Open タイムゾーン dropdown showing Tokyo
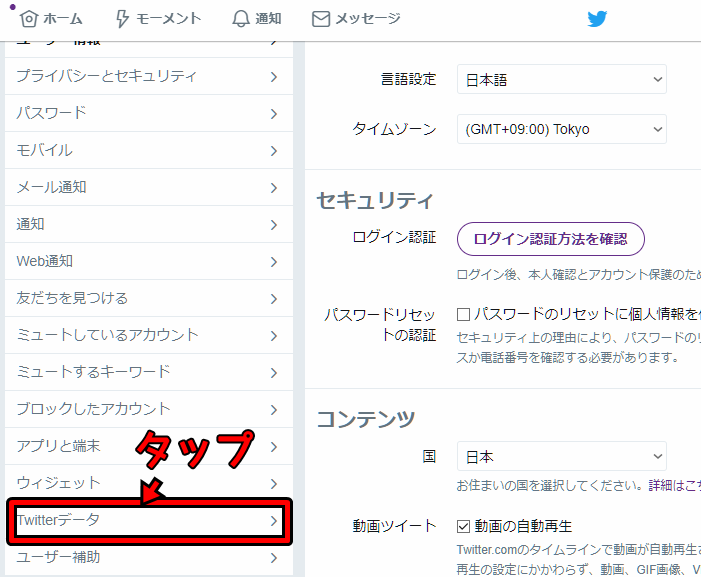This screenshot has height=577, width=701. 562,129
